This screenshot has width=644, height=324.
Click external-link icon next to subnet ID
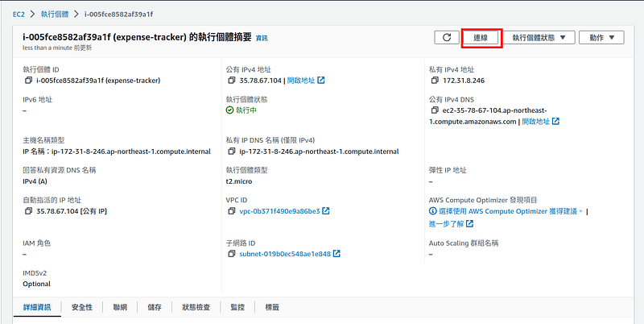(336, 254)
